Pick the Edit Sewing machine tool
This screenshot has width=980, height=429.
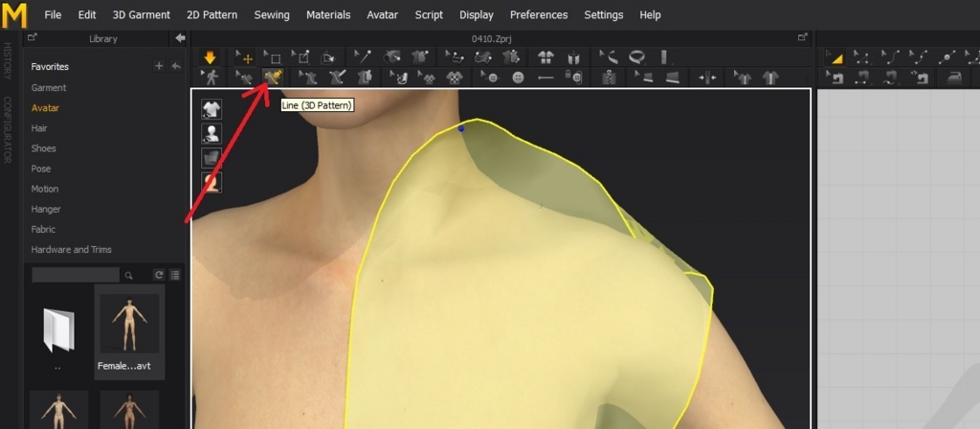(835, 78)
